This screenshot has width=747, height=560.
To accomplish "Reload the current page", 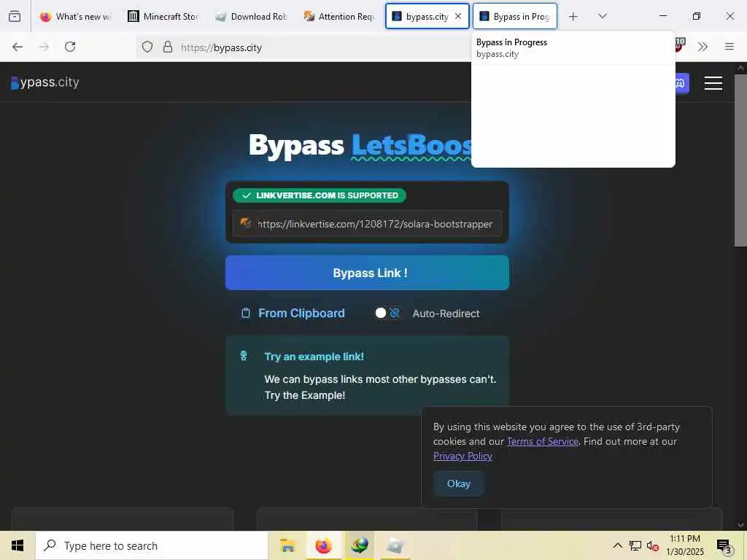I will (x=70, y=47).
